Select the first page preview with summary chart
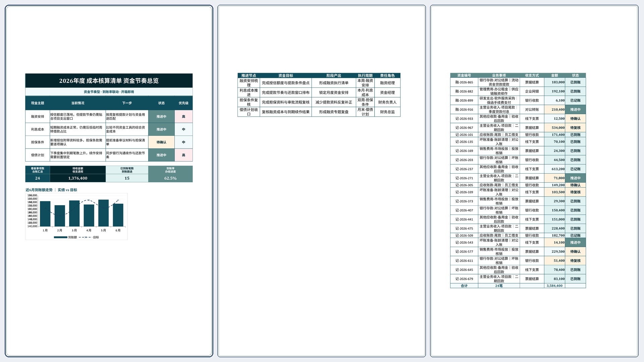The image size is (644, 362). (109, 181)
